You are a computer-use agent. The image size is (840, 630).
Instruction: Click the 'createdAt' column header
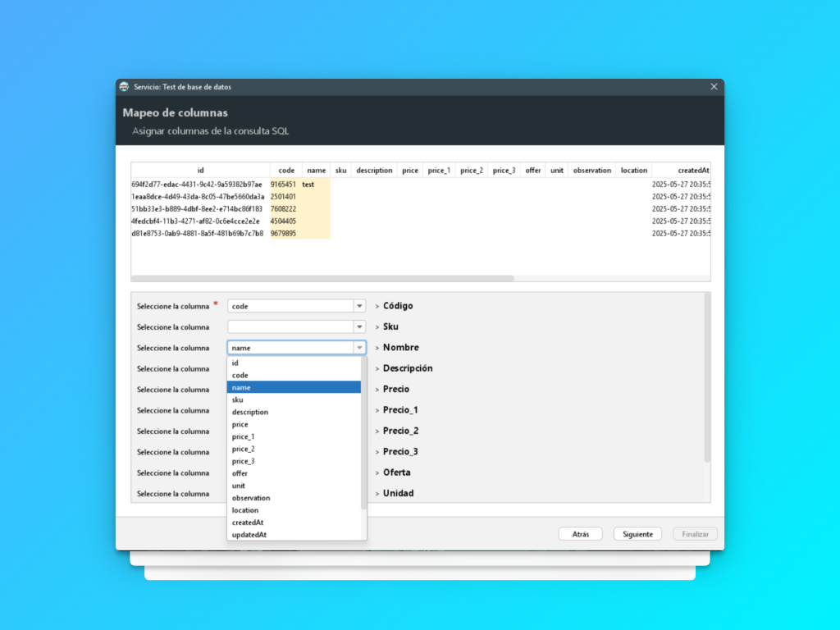682,171
